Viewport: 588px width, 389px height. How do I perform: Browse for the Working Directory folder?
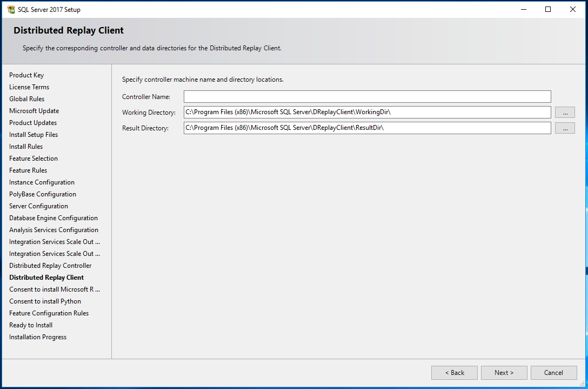tap(565, 113)
